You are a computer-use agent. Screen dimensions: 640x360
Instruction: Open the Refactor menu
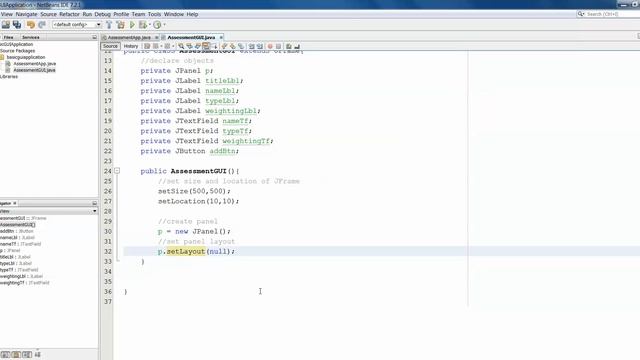[x=69, y=14]
